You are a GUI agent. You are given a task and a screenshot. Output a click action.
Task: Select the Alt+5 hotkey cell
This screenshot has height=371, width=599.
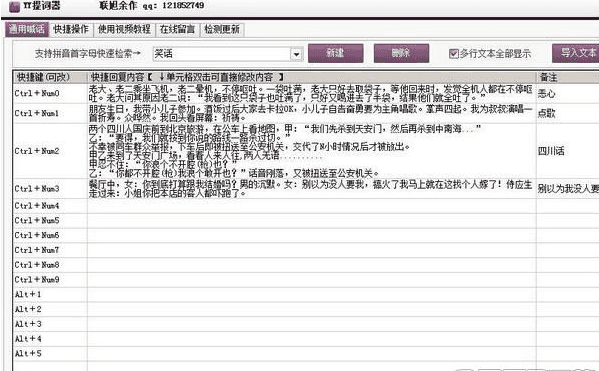point(50,354)
